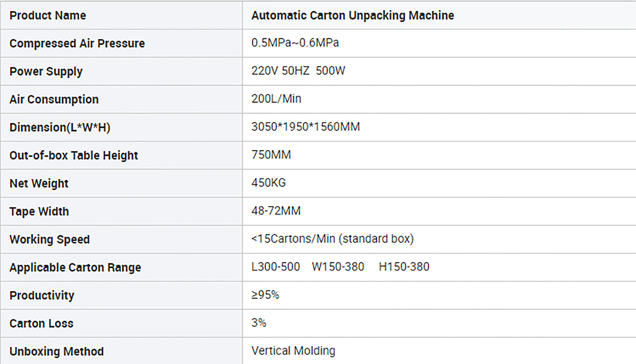
Task: Click the Air Consumption label
Action: tap(54, 100)
